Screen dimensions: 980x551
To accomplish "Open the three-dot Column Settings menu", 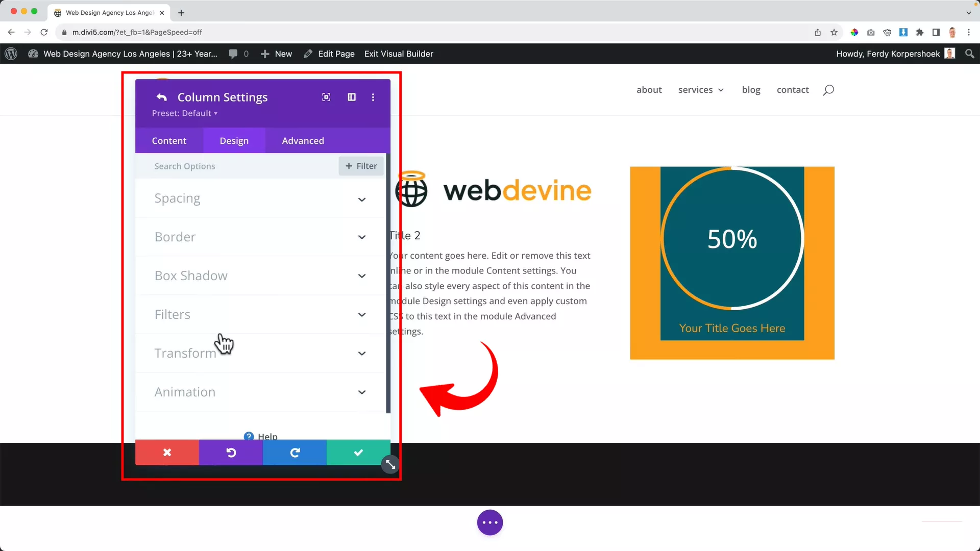I will pos(373,97).
